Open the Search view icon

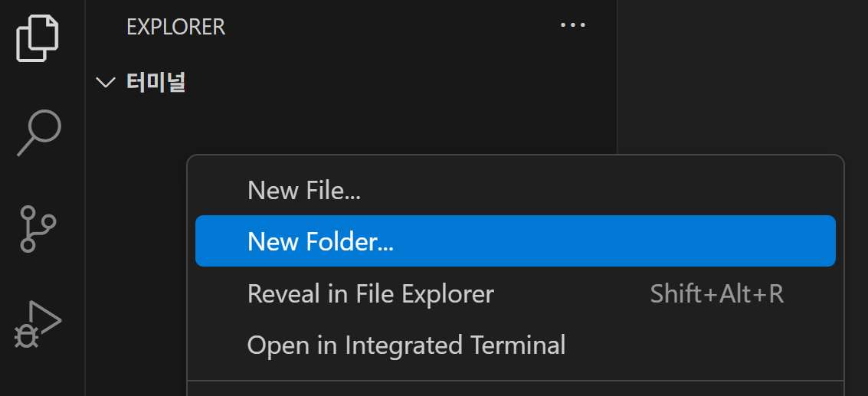tap(38, 133)
